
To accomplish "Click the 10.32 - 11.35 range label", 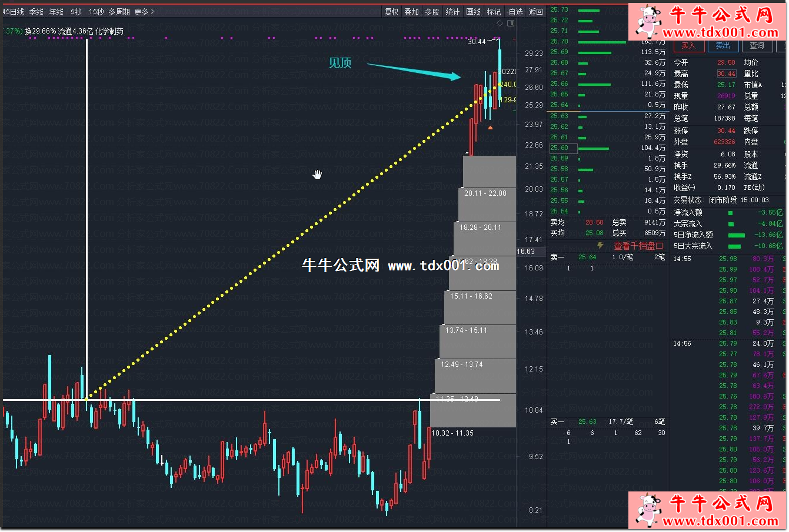I will (x=452, y=433).
